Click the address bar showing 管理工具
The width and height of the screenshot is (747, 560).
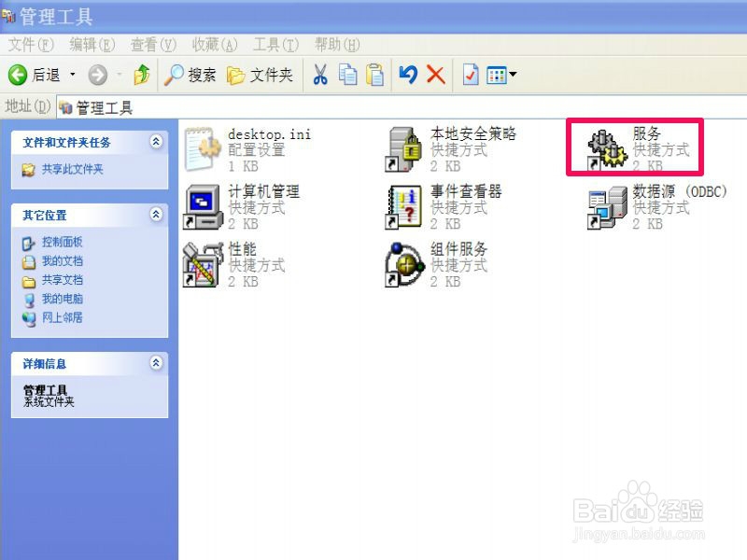(402, 107)
